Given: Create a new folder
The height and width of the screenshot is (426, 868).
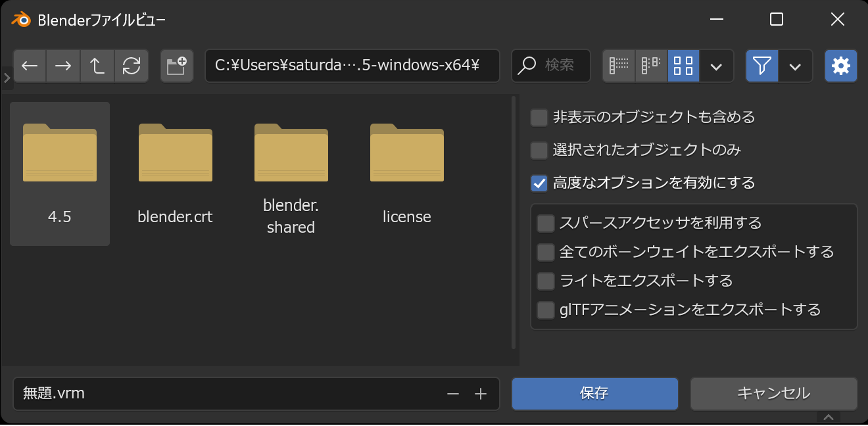Looking at the screenshot, I should [176, 66].
